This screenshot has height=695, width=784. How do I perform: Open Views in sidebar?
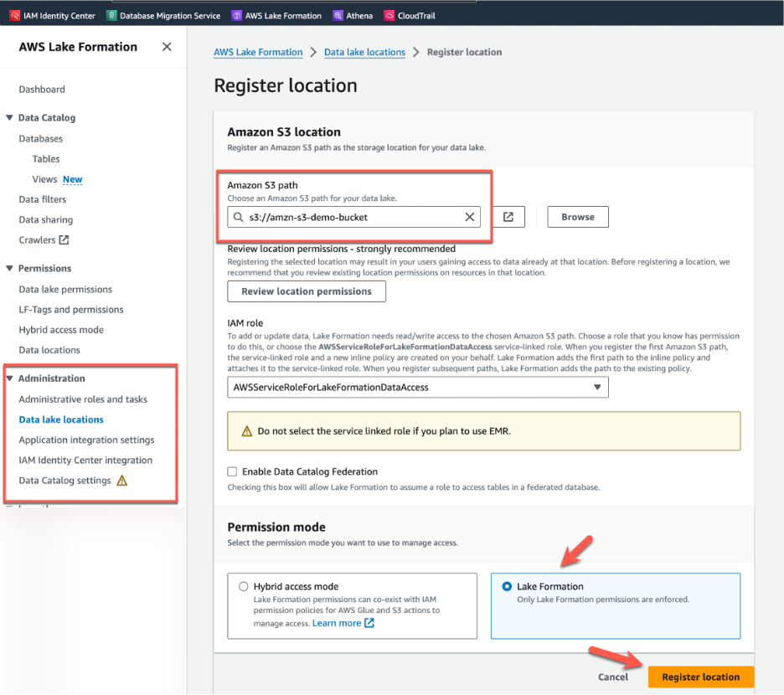(x=45, y=179)
